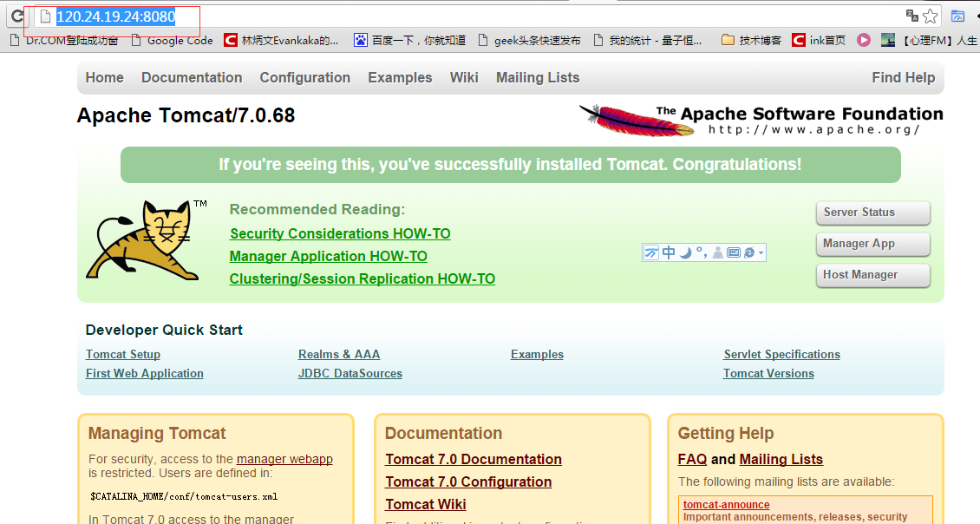
Task: Open the geek头条快速发布 bookmark
Action: pos(529,41)
